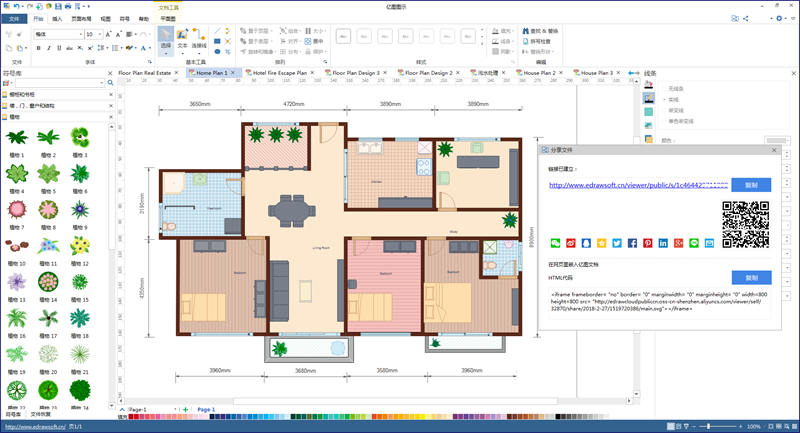Image resolution: width=800 pixels, height=433 pixels.
Task: Click the HTML iframe code text box
Action: click(x=659, y=304)
